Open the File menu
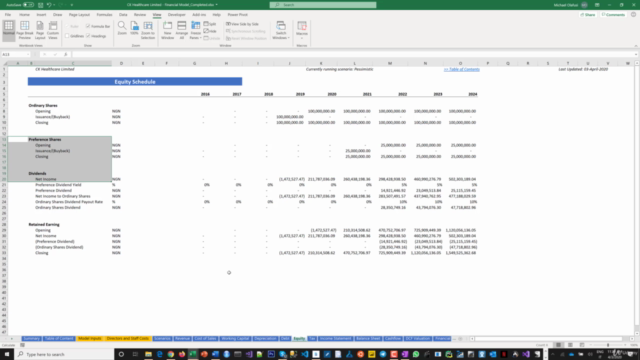The image size is (640, 360). pos(8,15)
